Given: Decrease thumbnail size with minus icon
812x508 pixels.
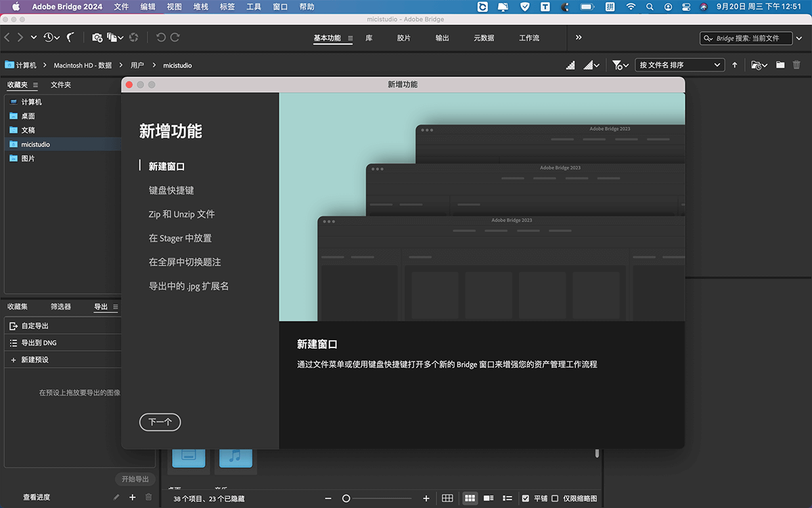Looking at the screenshot, I should tap(328, 499).
